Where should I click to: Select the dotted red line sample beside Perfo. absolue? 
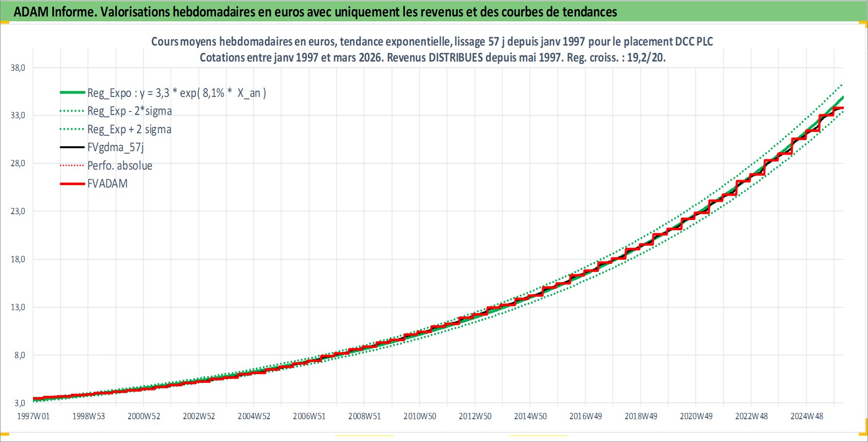click(x=72, y=166)
